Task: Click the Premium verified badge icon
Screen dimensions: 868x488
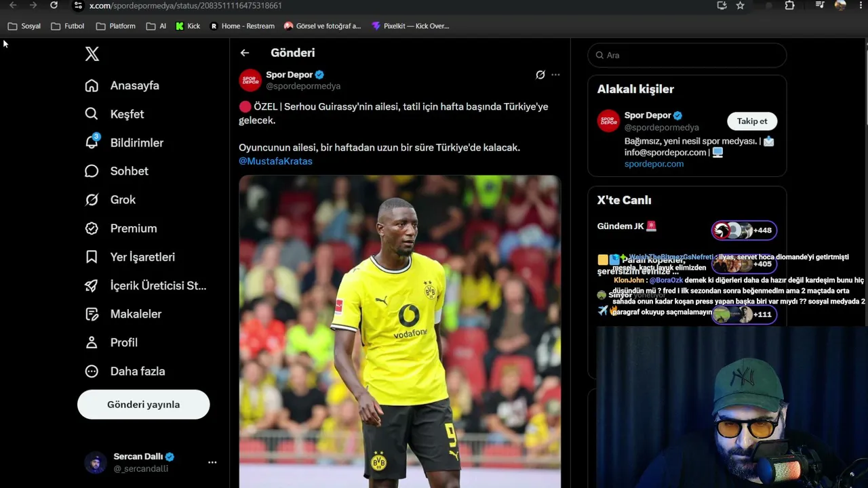Action: pyautogui.click(x=92, y=228)
